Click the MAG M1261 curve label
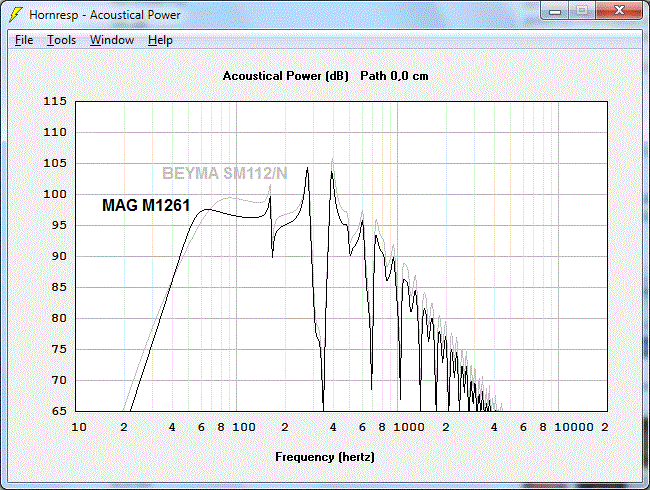Image resolution: width=650 pixels, height=490 pixels. pos(146,205)
